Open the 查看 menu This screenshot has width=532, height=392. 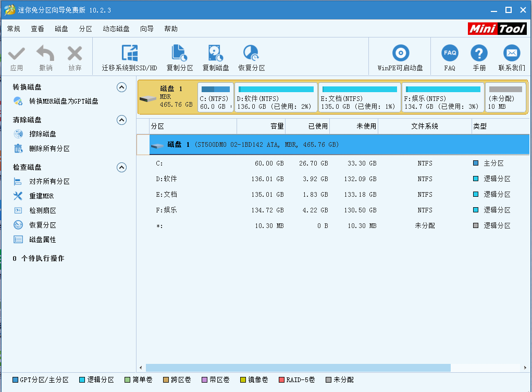pos(38,29)
